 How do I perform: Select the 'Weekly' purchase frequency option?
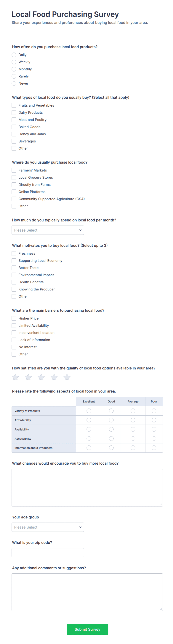(x=14, y=62)
